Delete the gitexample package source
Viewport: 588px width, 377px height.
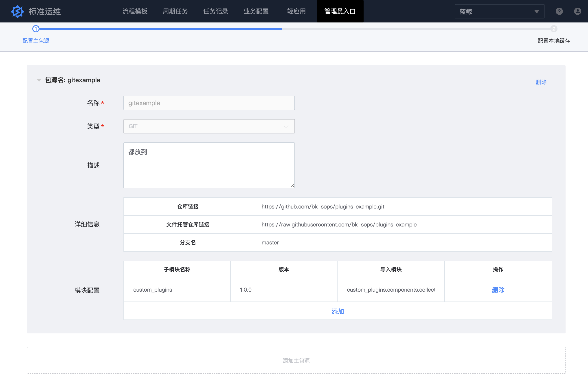(541, 82)
